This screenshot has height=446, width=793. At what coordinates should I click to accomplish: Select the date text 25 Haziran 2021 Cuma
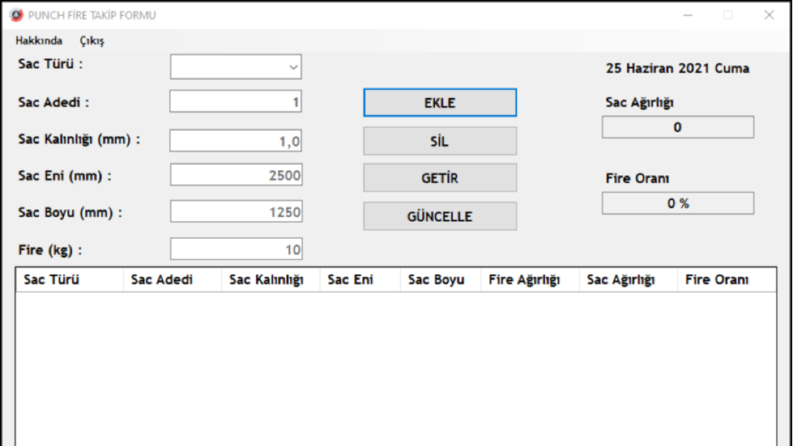(x=678, y=68)
